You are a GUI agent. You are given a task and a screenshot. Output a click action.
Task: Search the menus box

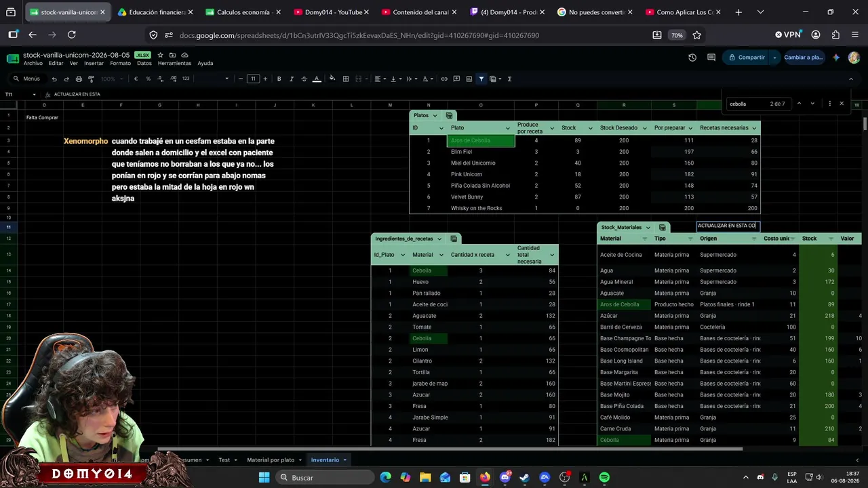27,79
